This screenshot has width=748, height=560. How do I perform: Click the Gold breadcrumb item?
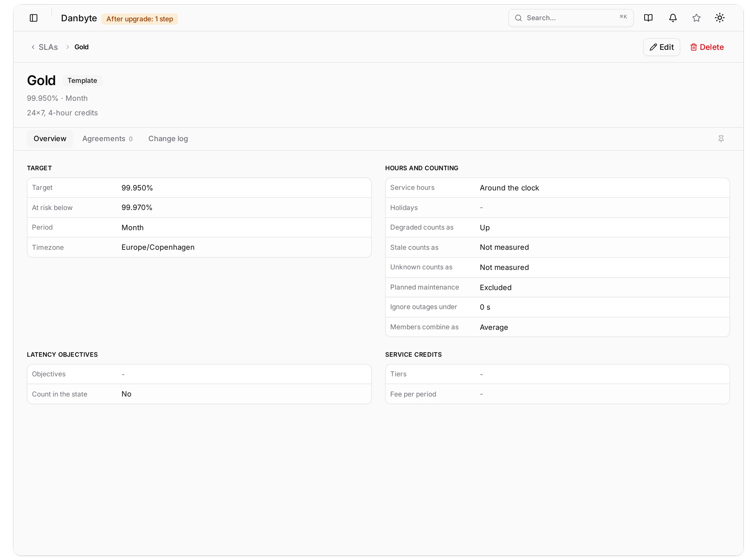81,47
